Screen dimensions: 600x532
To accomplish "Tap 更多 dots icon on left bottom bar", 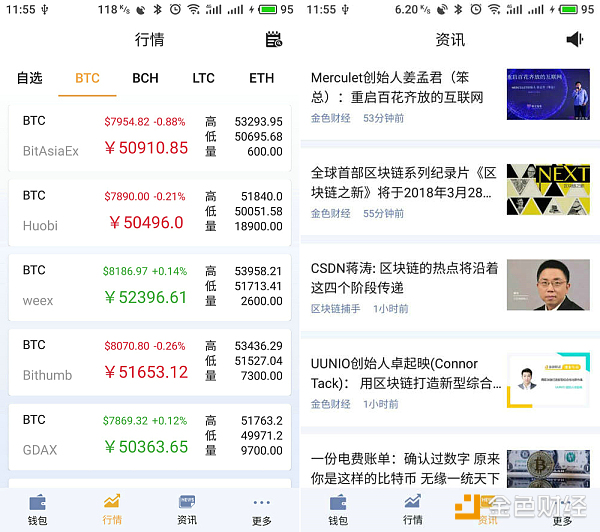I will tap(262, 502).
